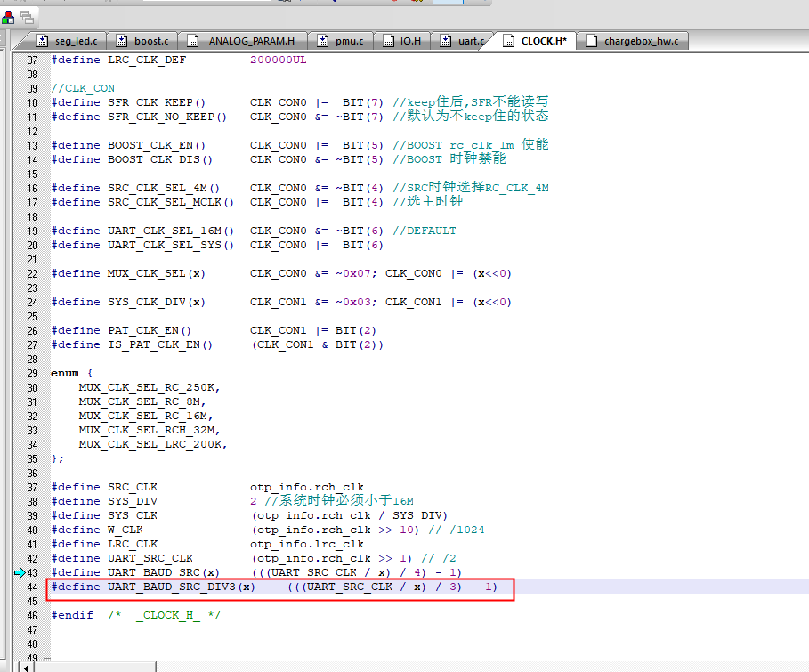Click the CLOCK.H file icon
This screenshot has width=809, height=672.
tap(509, 41)
